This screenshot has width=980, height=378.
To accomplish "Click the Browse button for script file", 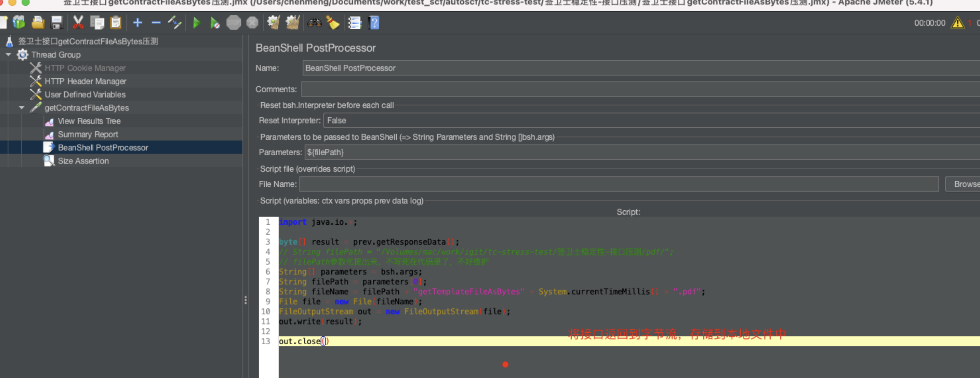I will coord(963,184).
